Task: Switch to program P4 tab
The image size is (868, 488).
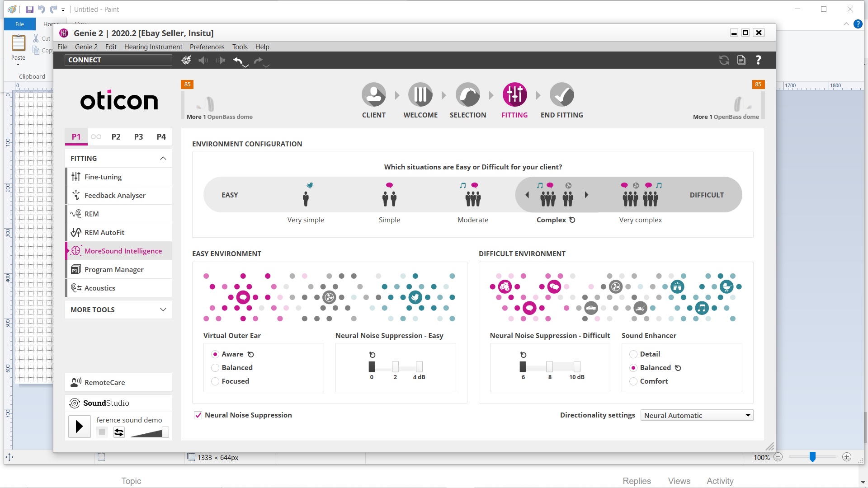Action: (x=161, y=136)
